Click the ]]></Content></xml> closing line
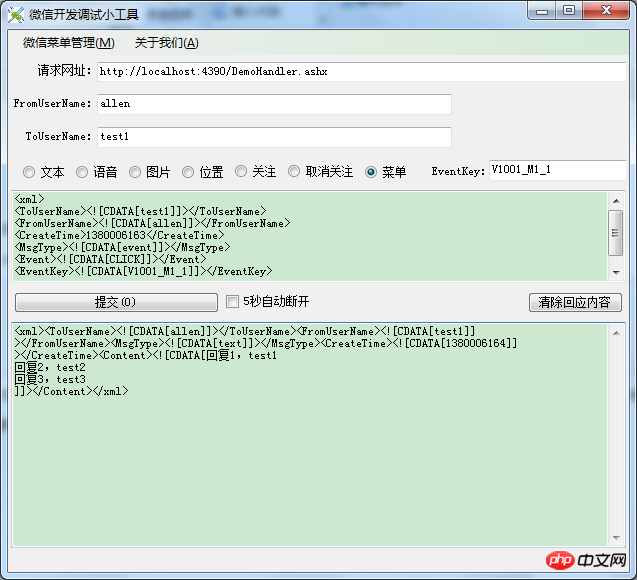The height and width of the screenshot is (580, 637). pos(72,392)
